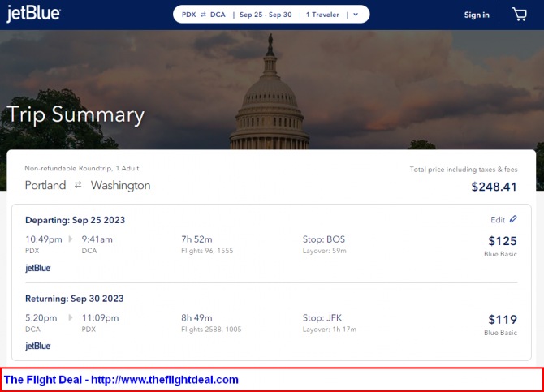
Task: Click the 5:20pm departure time
Action: (x=41, y=318)
